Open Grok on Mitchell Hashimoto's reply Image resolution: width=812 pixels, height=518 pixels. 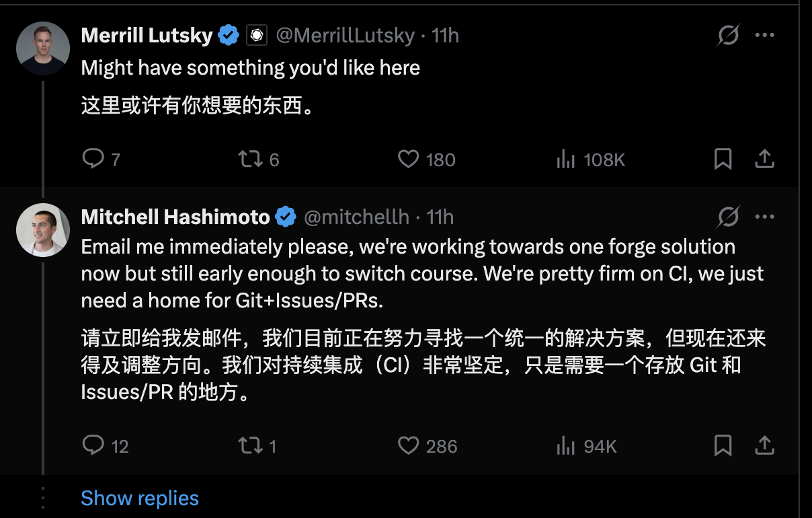(727, 217)
